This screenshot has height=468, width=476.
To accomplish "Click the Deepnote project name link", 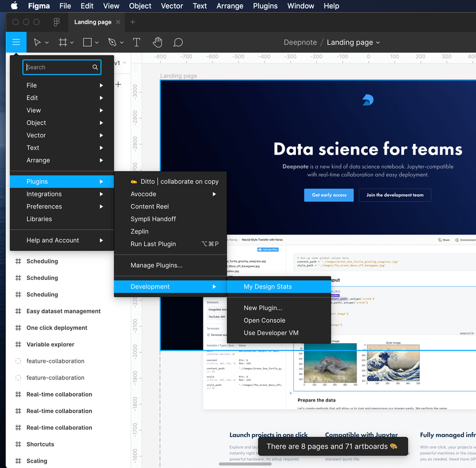I will (300, 42).
